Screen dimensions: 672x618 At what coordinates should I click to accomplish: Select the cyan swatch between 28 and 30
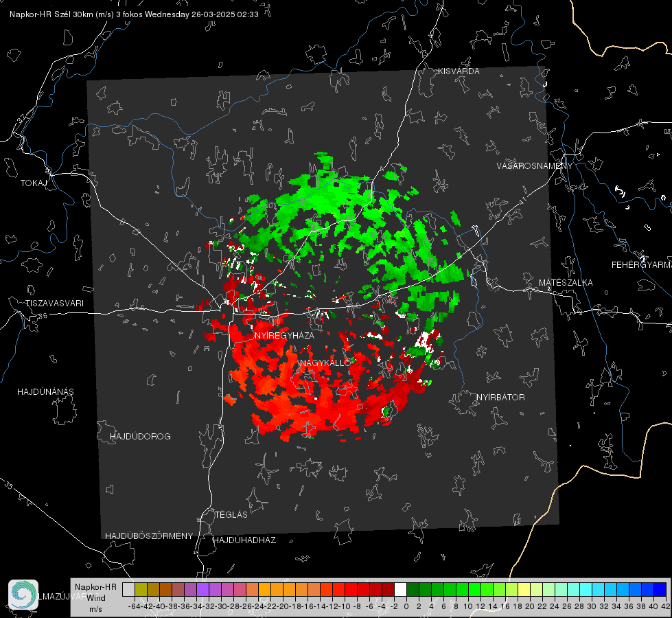586,589
